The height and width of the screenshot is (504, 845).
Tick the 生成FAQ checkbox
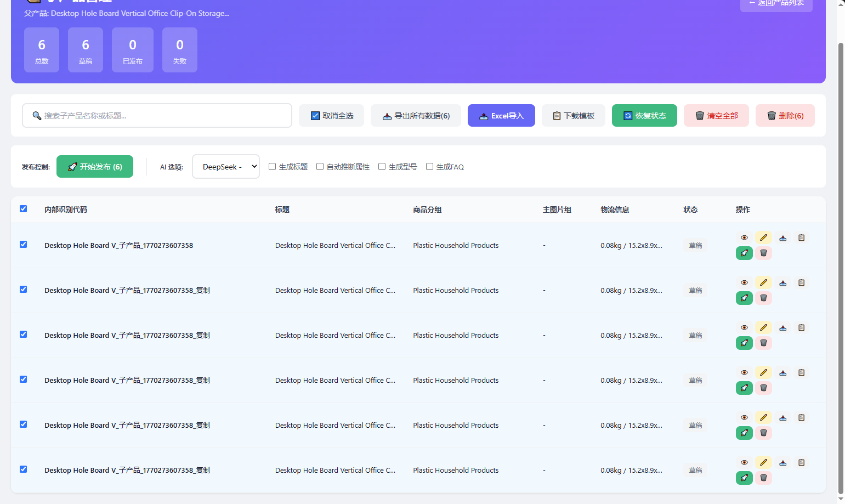tap(429, 167)
